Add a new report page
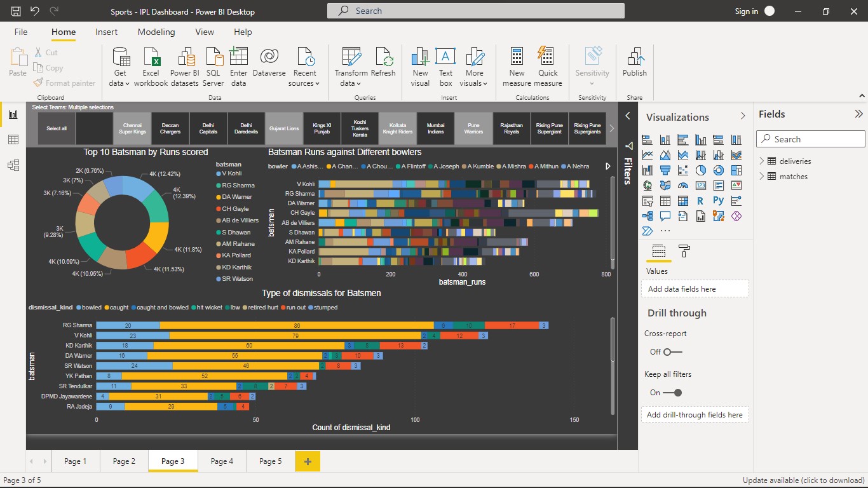This screenshot has width=868, height=488. 308,461
